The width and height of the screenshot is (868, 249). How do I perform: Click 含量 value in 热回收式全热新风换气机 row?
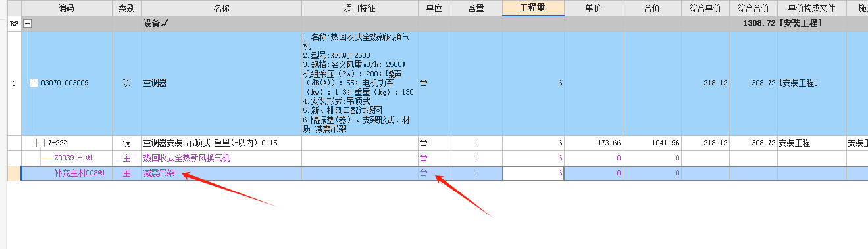click(x=476, y=158)
